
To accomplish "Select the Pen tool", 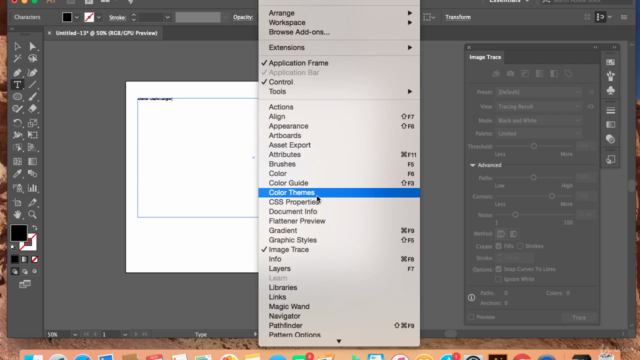I will click(17, 73).
